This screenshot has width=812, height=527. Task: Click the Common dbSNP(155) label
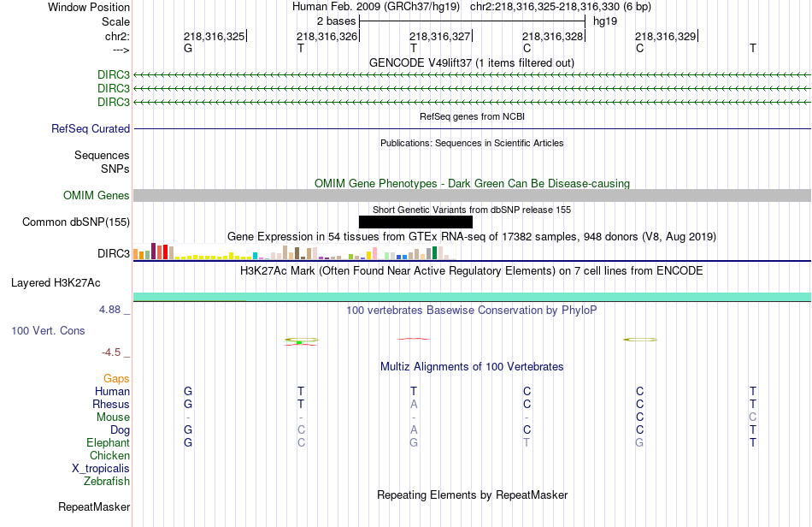[76, 222]
